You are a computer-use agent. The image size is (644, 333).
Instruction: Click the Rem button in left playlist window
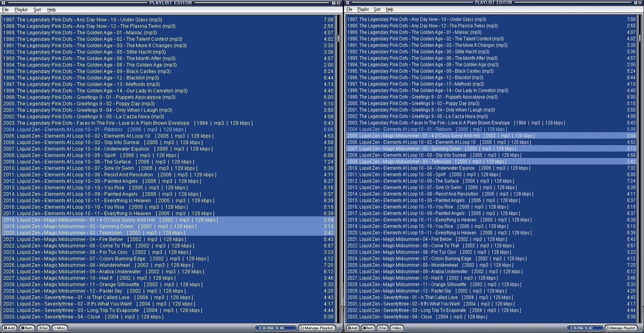(x=27, y=328)
